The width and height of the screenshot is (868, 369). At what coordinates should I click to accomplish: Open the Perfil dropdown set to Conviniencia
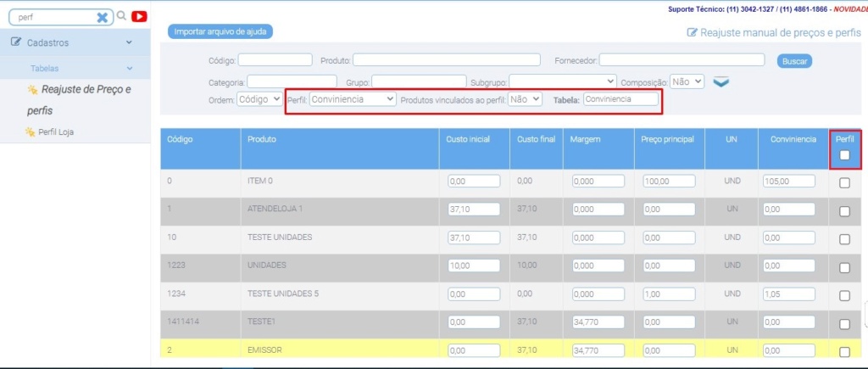(353, 99)
